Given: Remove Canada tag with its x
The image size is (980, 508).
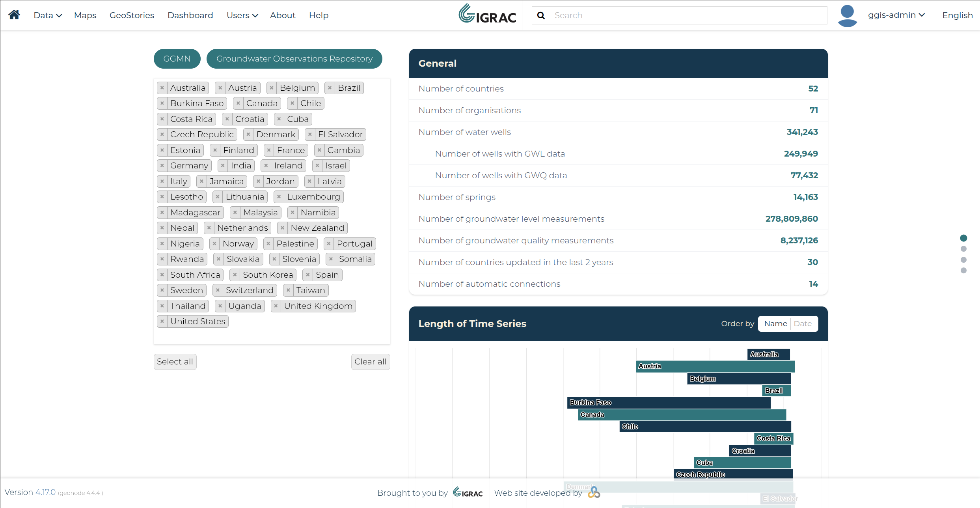Looking at the screenshot, I should tap(238, 103).
